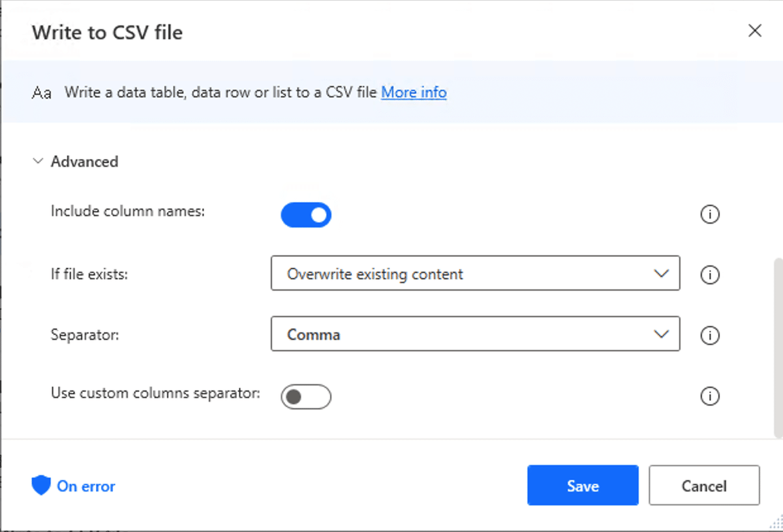Click info icon for Include column names
The width and height of the screenshot is (783, 532).
click(x=709, y=214)
